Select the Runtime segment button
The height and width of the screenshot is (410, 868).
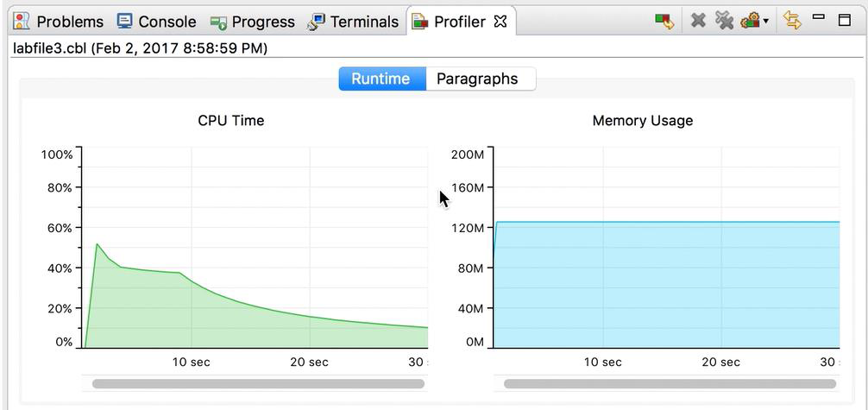click(x=382, y=79)
